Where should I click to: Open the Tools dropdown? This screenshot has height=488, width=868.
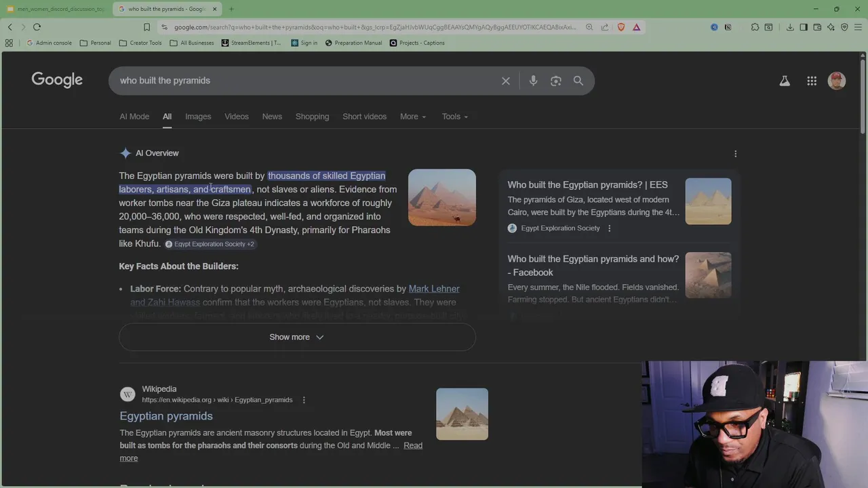[455, 117]
